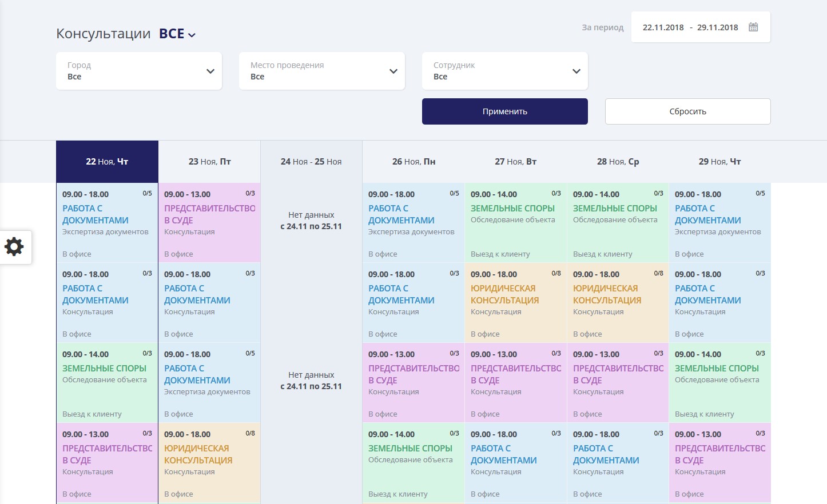Viewport: 827px width, 504px height.
Task: Click the Земельные споры card on 22 Ноя
Action: tap(107, 383)
